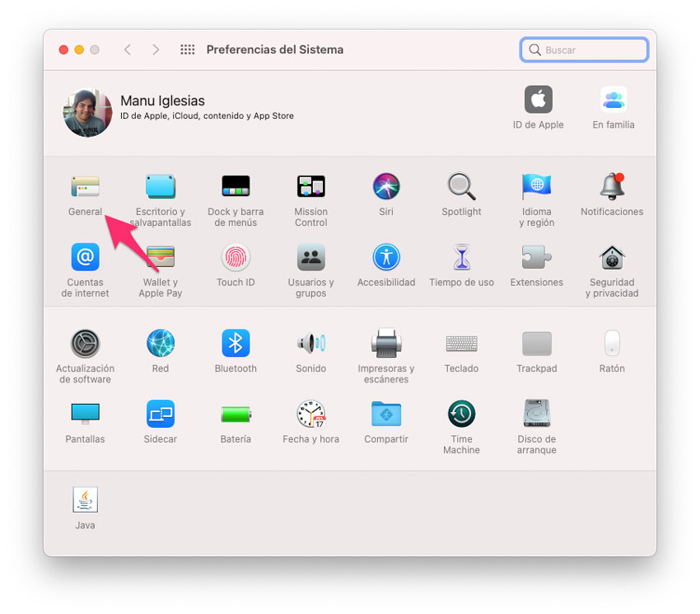
Task: Go forward with the right chevron
Action: [156, 49]
